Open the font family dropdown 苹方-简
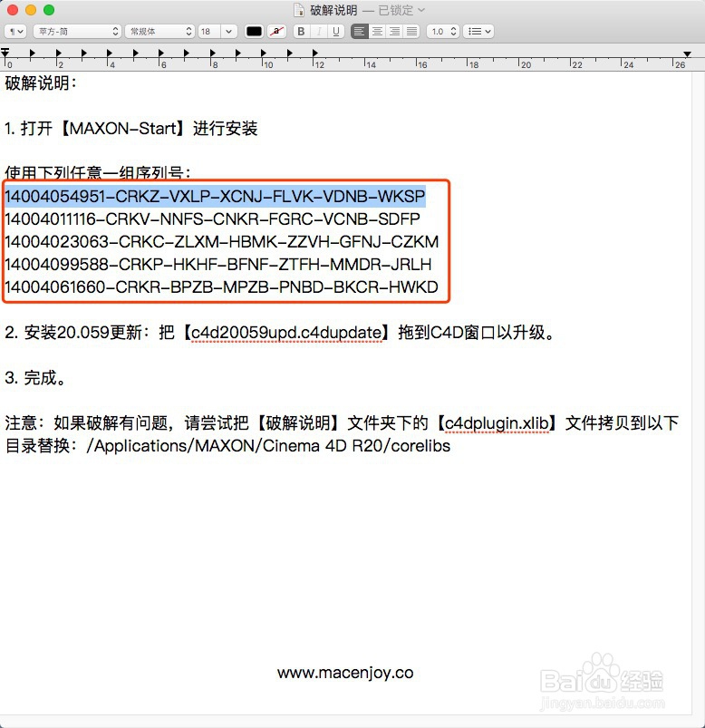 (77, 31)
